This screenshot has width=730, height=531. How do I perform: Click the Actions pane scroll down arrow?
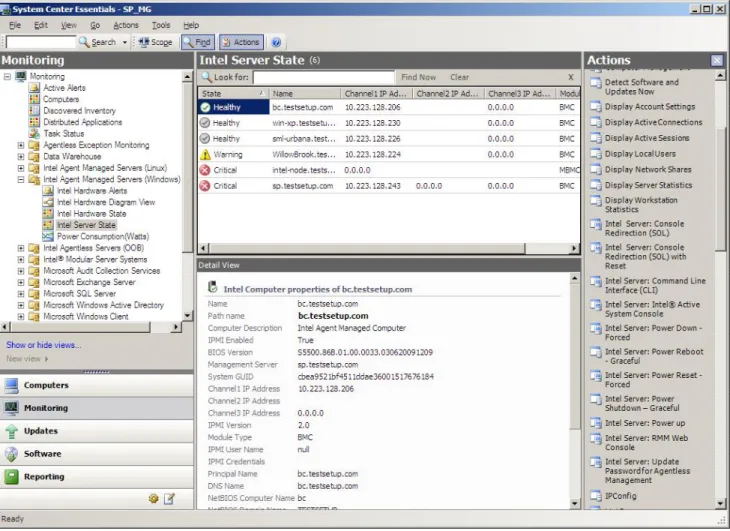pos(720,504)
